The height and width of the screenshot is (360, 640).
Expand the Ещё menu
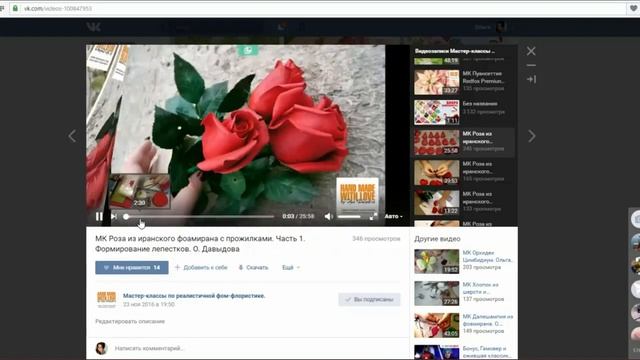click(x=291, y=267)
